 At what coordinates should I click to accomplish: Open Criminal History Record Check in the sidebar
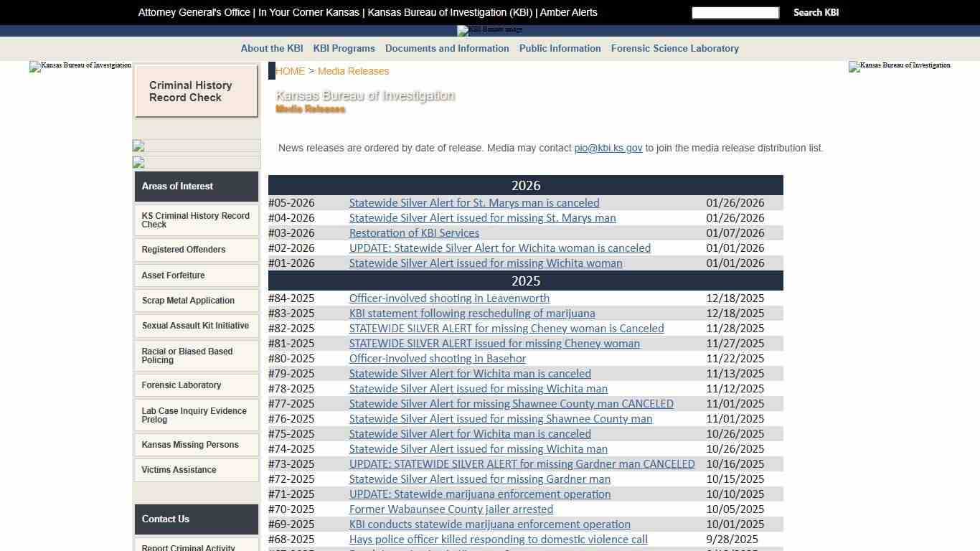(190, 91)
